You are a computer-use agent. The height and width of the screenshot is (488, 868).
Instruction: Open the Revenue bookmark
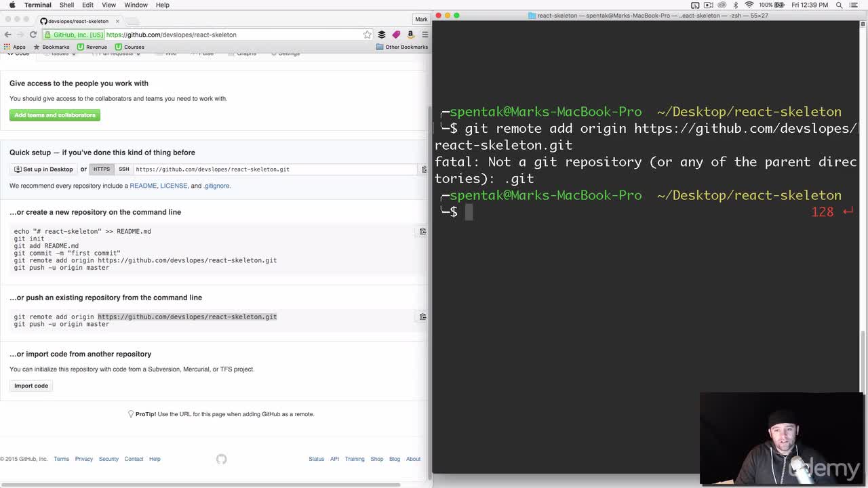92,47
